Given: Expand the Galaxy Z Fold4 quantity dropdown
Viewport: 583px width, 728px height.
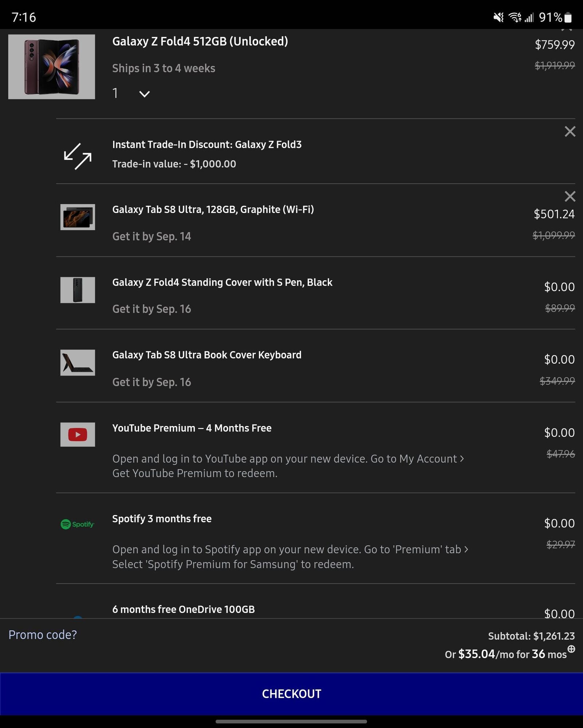Looking at the screenshot, I should (x=144, y=94).
